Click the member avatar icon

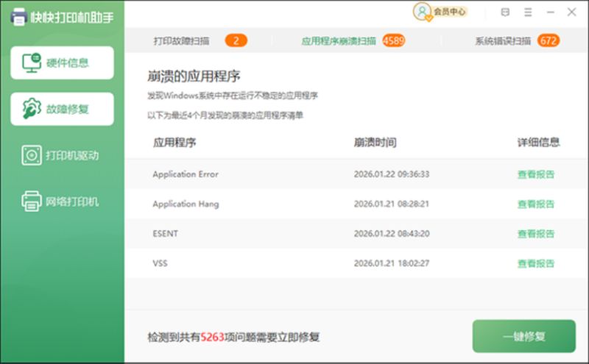click(422, 12)
